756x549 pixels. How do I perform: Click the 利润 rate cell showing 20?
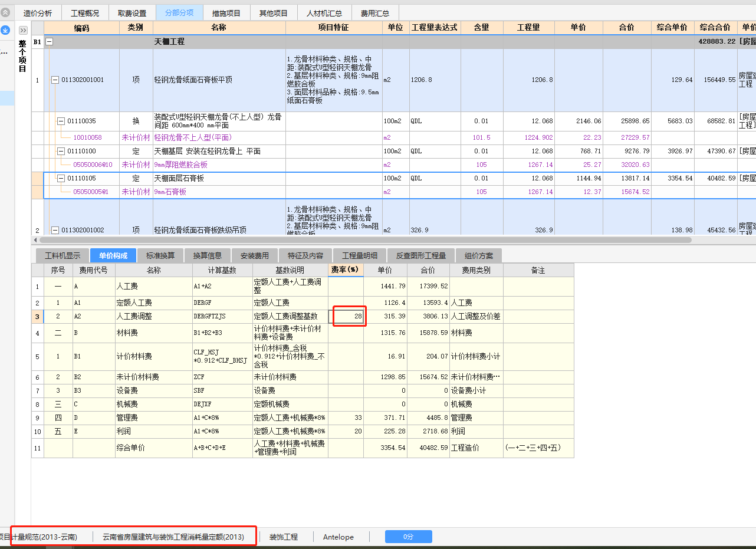tap(346, 431)
